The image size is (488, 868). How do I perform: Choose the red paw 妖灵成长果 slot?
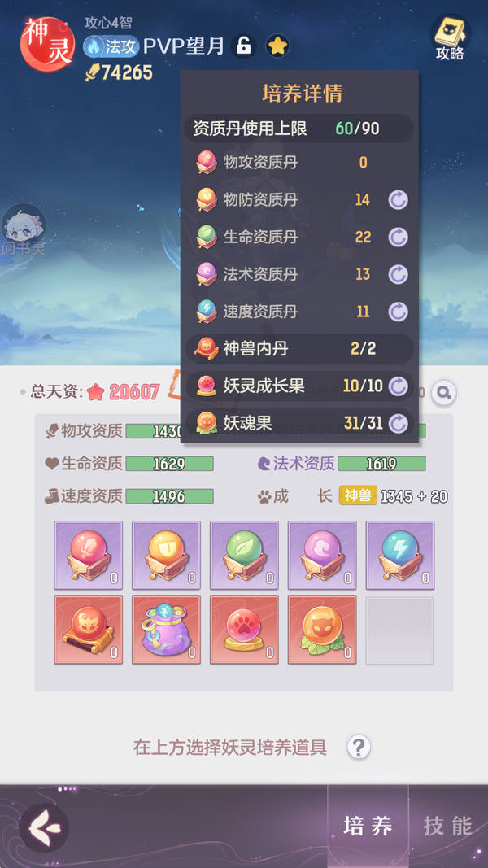[245, 630]
